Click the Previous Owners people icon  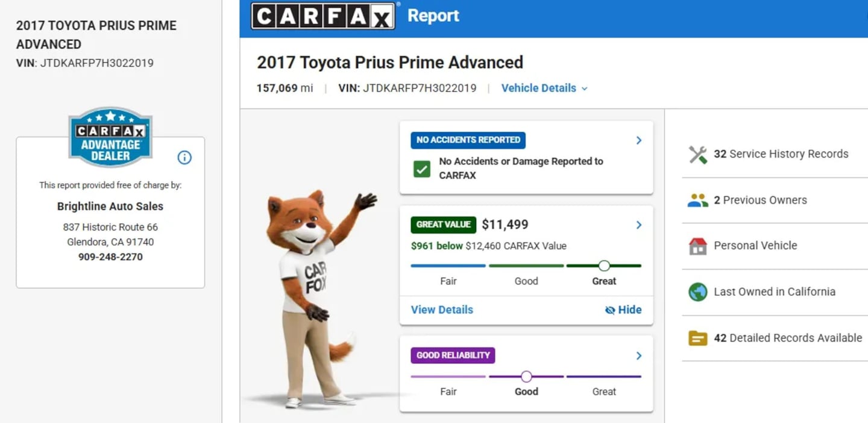pos(697,200)
